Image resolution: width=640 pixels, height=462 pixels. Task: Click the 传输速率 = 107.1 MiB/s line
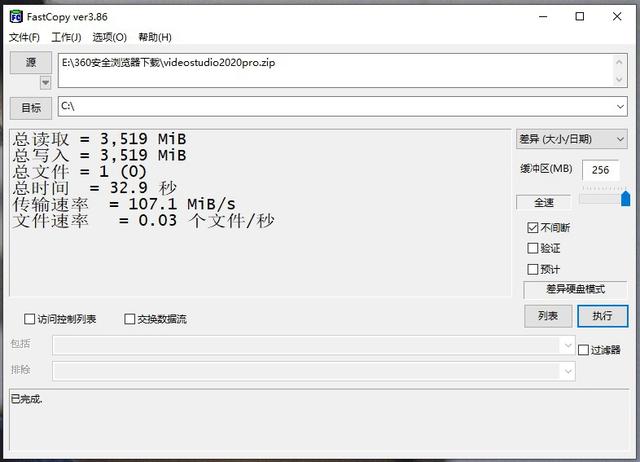(124, 204)
